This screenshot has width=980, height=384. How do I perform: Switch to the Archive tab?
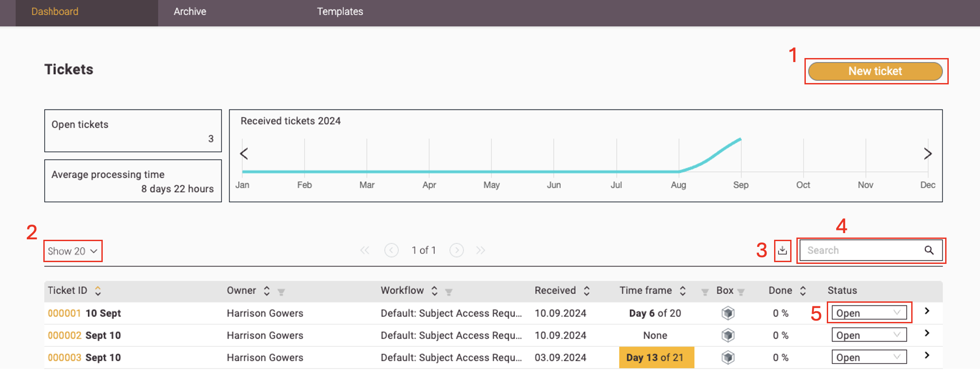(x=190, y=12)
